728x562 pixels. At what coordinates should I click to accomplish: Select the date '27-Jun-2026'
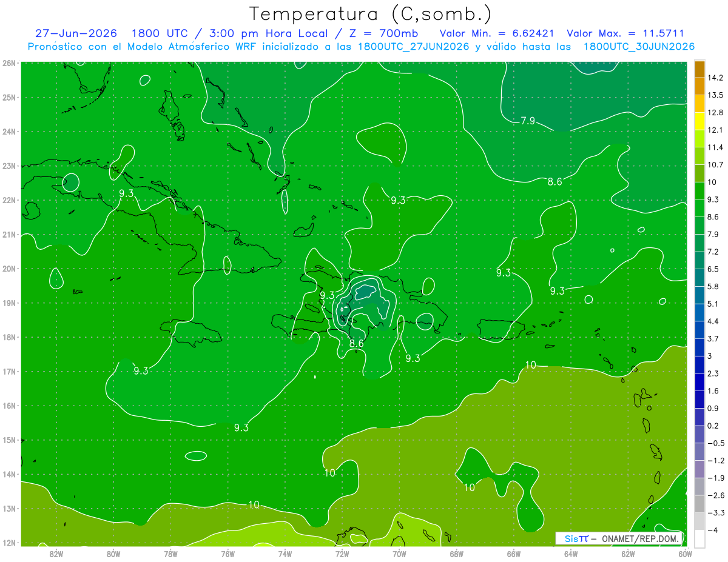coord(76,33)
